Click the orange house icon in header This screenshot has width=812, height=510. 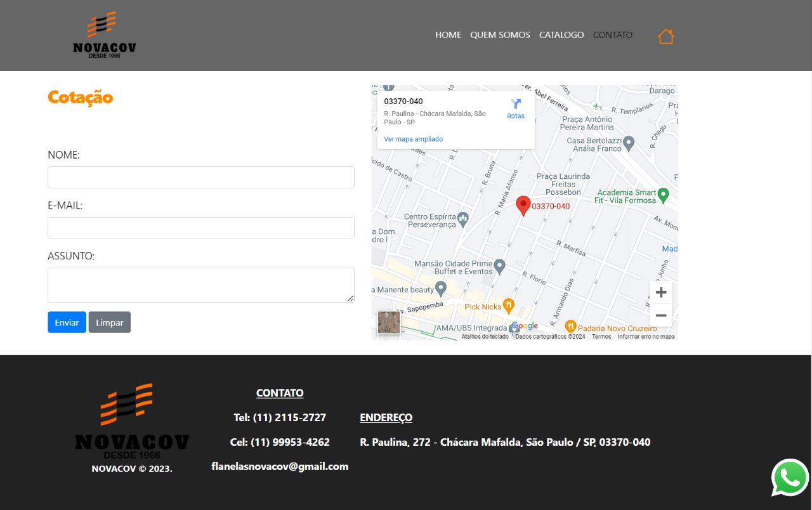(x=665, y=36)
